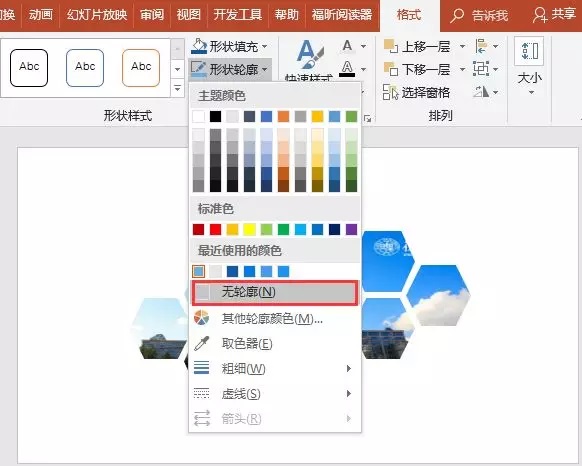Pick the gold theme color swatch
582x466 pixels.
point(317,117)
